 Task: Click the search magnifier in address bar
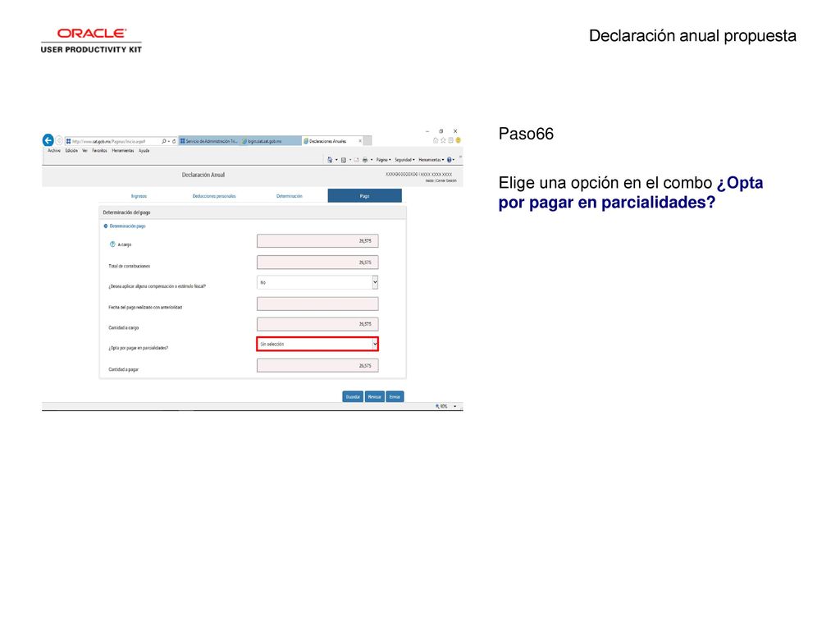click(164, 141)
